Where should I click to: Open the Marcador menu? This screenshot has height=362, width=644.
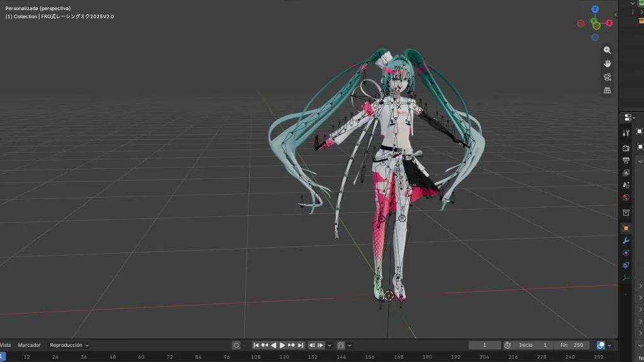coord(29,345)
